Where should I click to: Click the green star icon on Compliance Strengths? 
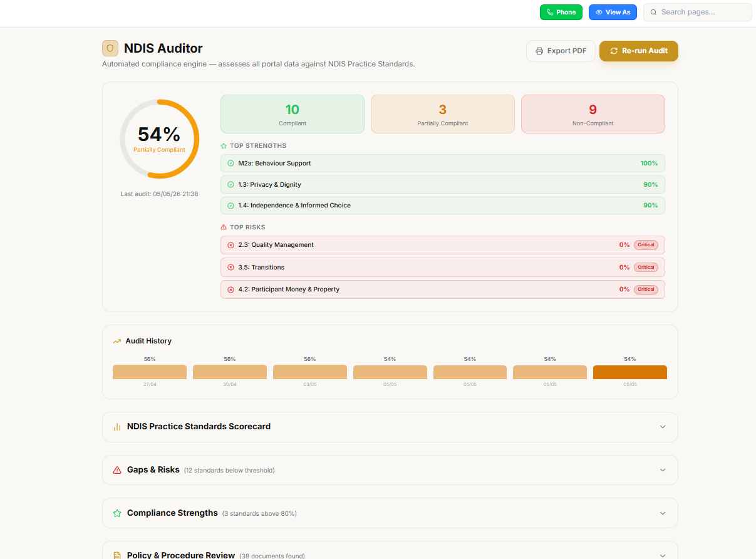coord(117,513)
